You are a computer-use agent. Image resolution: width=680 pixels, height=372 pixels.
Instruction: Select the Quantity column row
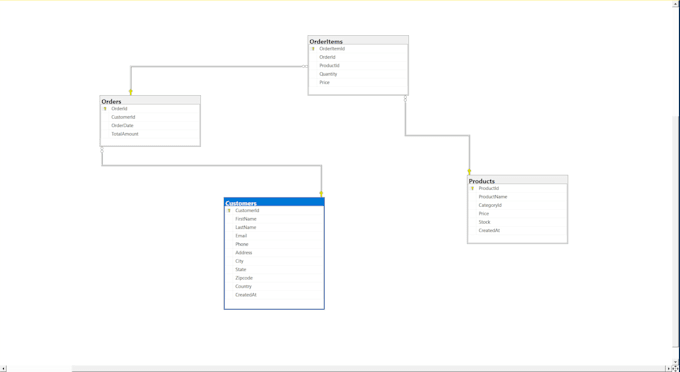(358, 74)
